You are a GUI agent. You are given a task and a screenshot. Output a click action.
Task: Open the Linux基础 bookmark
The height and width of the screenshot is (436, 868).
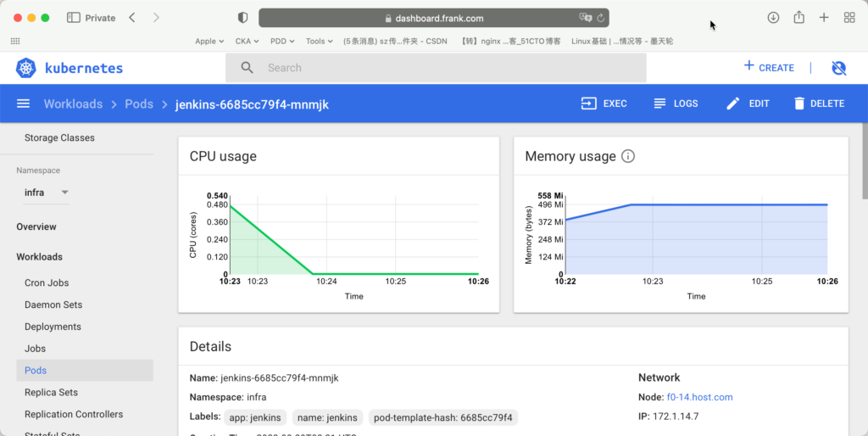tap(622, 41)
